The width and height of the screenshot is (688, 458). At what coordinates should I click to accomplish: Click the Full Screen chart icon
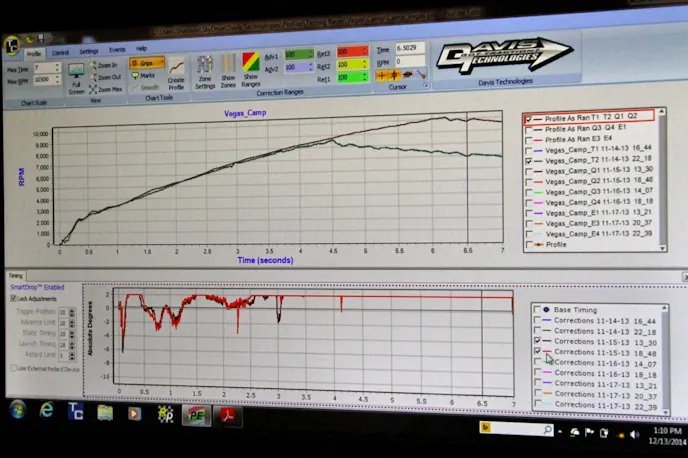click(x=76, y=76)
